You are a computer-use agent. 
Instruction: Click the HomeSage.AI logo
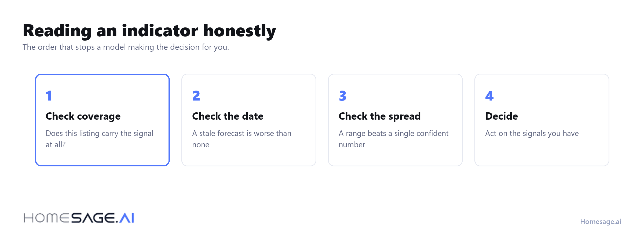click(79, 218)
